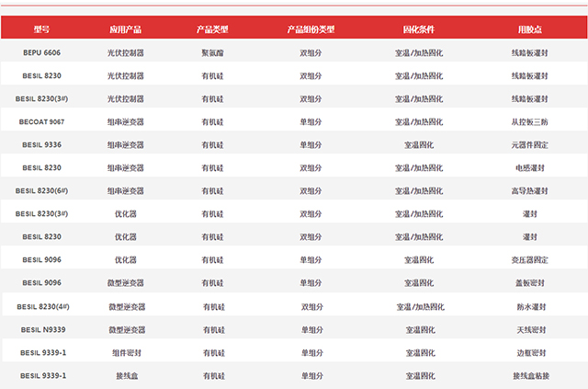This screenshot has height=389, width=588.
Task: Click the 高导热灌封 cell
Action: tap(529, 190)
